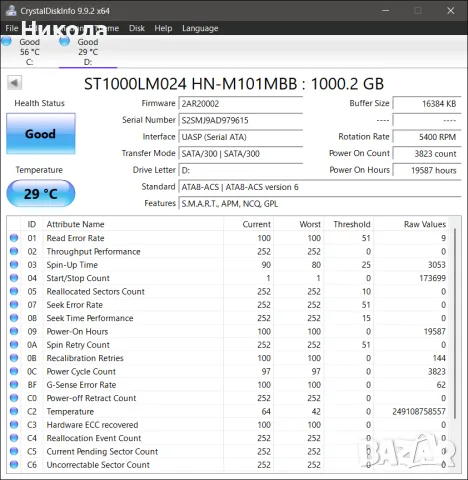Click the vertical scrollbar of SMART list
This screenshot has width=468, height=480.
(455, 323)
